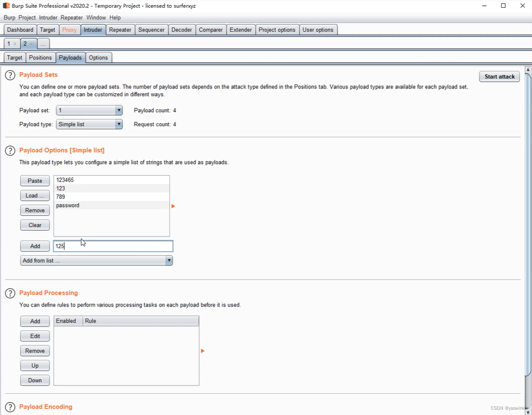Click Burp Suite logo in title bar
This screenshot has width=532, height=415.
tap(6, 6)
